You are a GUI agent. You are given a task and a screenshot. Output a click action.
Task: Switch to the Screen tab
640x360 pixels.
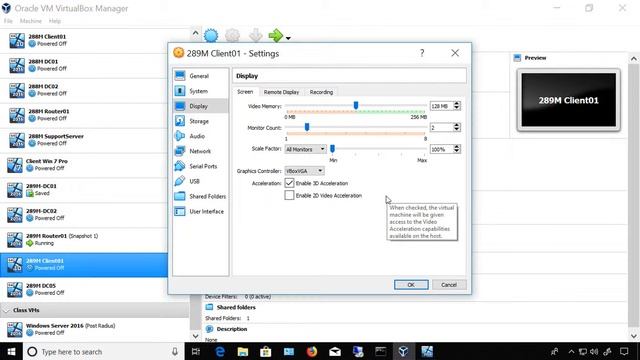245,92
